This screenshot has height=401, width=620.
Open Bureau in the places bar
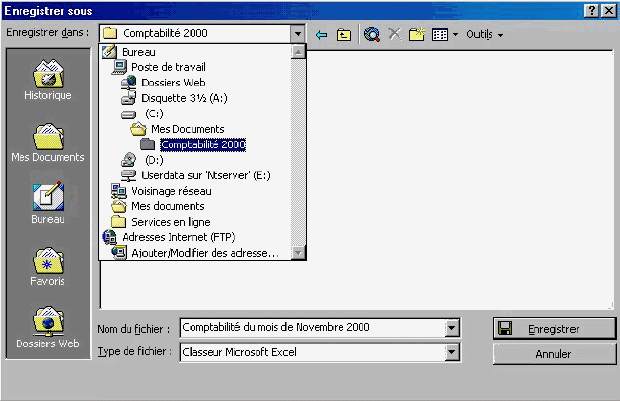pos(48,203)
